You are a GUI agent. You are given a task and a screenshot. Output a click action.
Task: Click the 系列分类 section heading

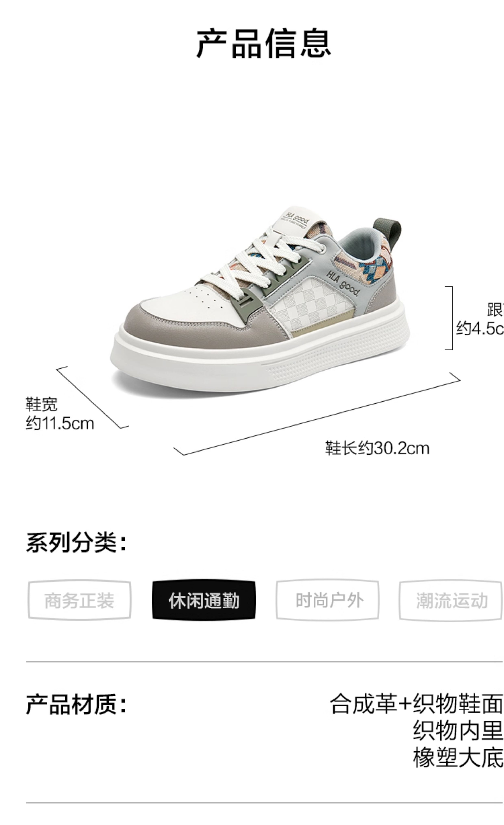[77, 543]
